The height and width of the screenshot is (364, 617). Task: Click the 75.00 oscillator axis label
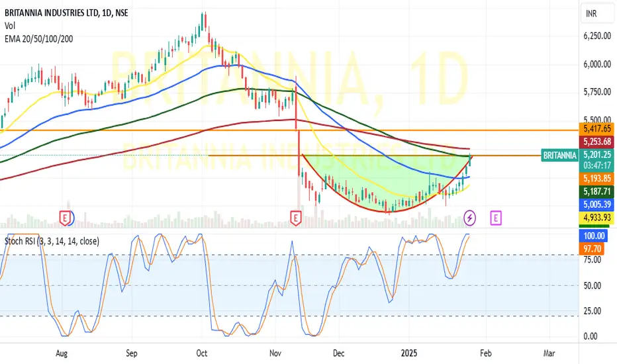coord(593,259)
